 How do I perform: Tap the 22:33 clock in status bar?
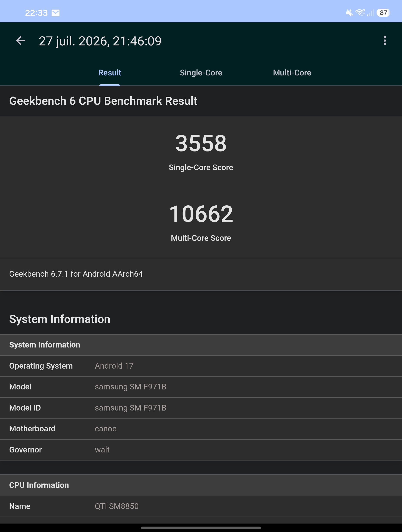[36, 13]
